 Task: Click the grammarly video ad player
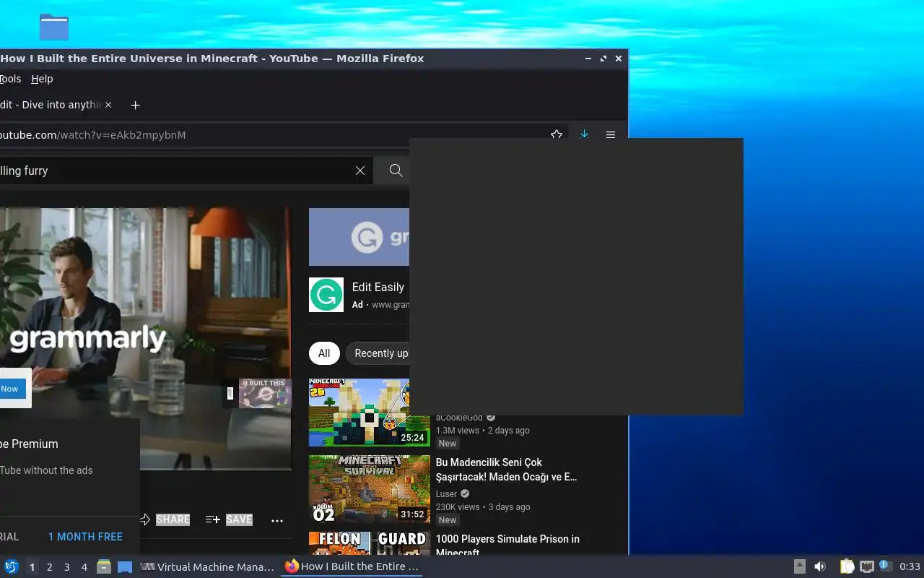click(x=144, y=340)
